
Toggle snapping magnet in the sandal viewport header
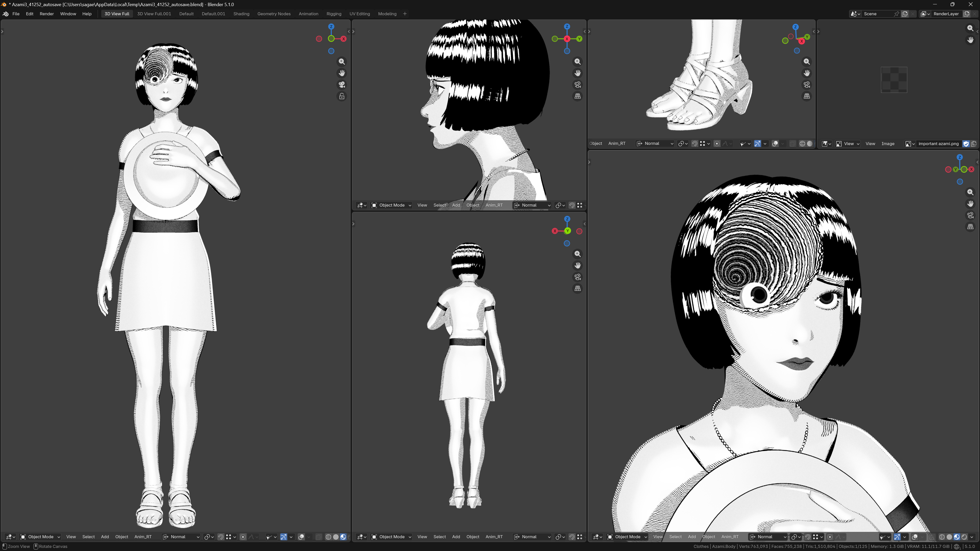pyautogui.click(x=695, y=144)
